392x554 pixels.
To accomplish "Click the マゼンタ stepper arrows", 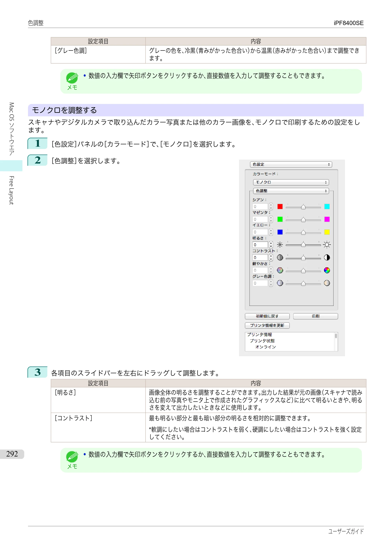I will click(271, 219).
